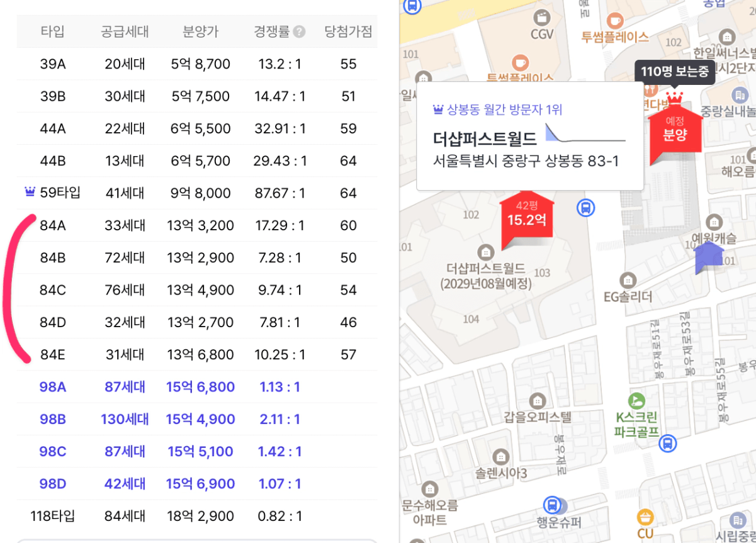Select the 84C type row label
Image resolution: width=756 pixels, height=543 pixels.
coord(53,290)
